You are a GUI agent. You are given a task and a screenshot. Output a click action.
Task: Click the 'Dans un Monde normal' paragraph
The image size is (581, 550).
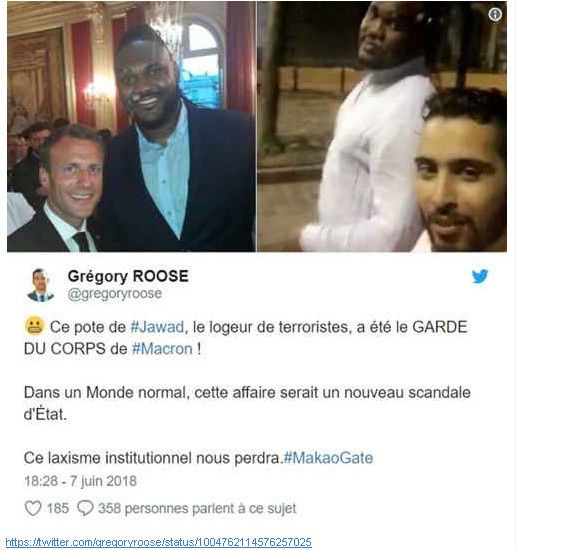click(x=247, y=403)
